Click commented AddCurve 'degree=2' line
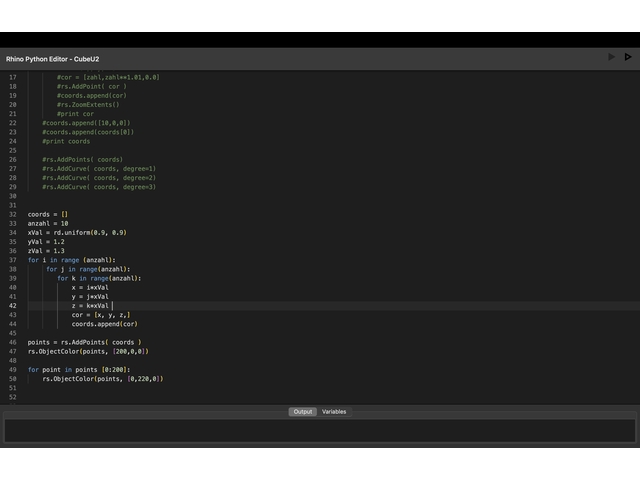This screenshot has width=640, height=480. [99, 178]
